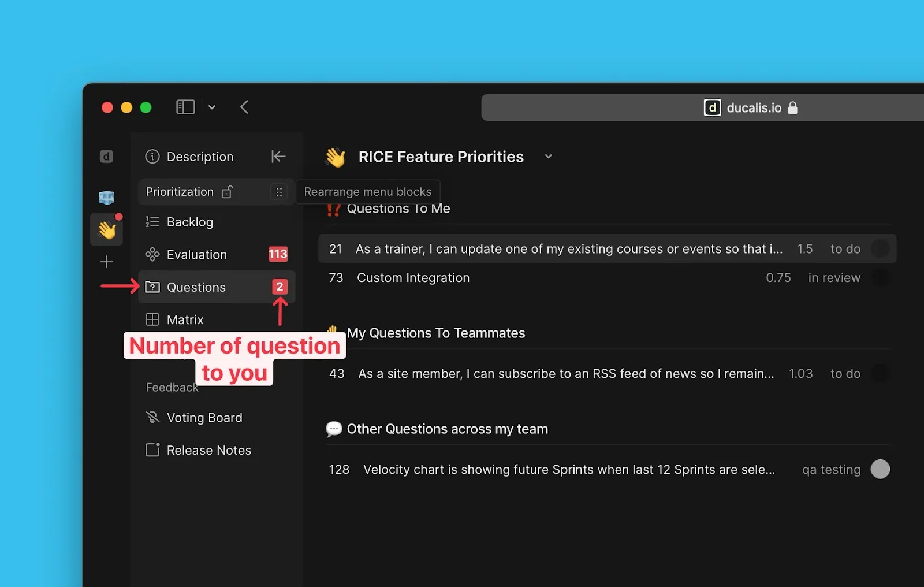Click the plus icon to add board
Image resolution: width=924 pixels, height=587 pixels.
(x=106, y=262)
